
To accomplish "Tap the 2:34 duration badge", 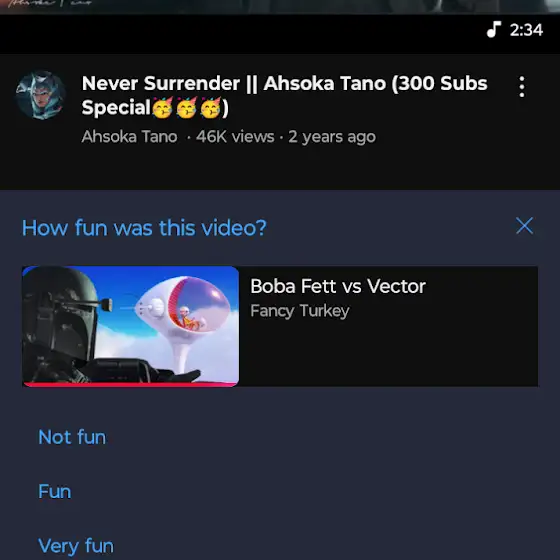I will (526, 30).
